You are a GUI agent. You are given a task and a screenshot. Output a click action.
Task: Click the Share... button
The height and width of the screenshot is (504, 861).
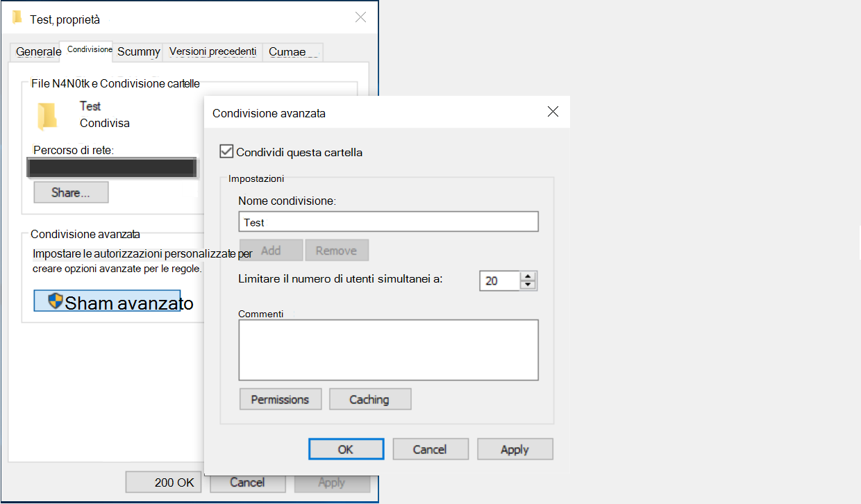pos(70,192)
